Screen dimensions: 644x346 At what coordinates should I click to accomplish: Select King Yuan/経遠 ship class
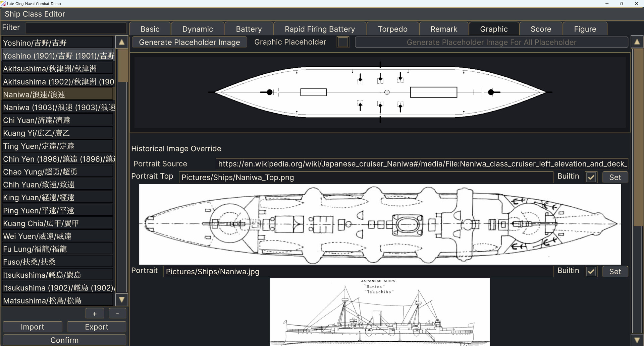(57, 198)
